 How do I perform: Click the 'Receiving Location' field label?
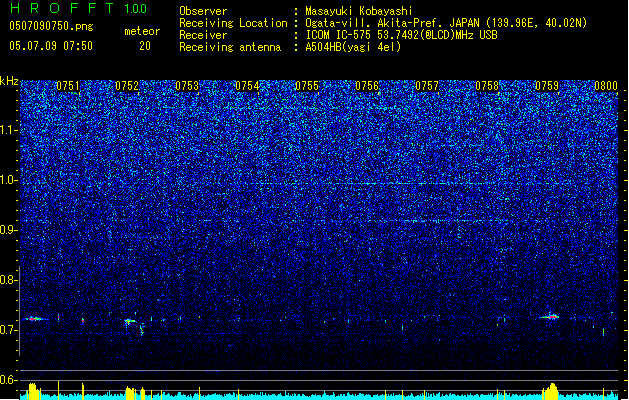(233, 23)
